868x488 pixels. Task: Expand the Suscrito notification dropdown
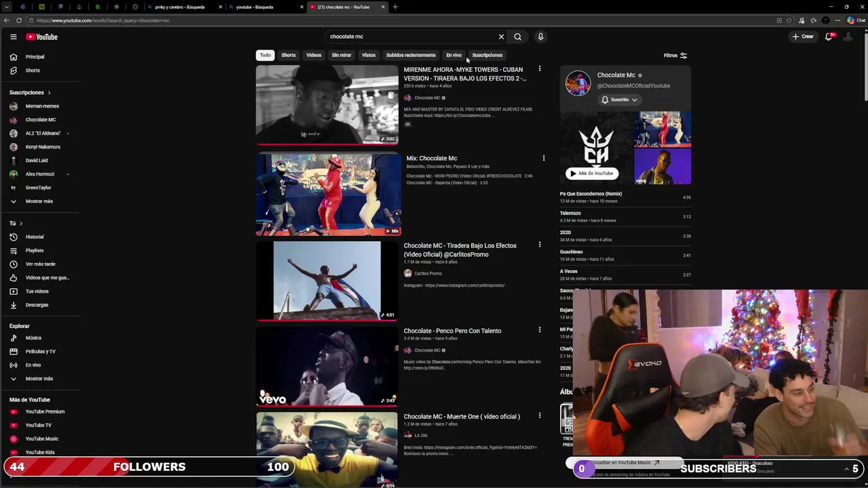619,100
